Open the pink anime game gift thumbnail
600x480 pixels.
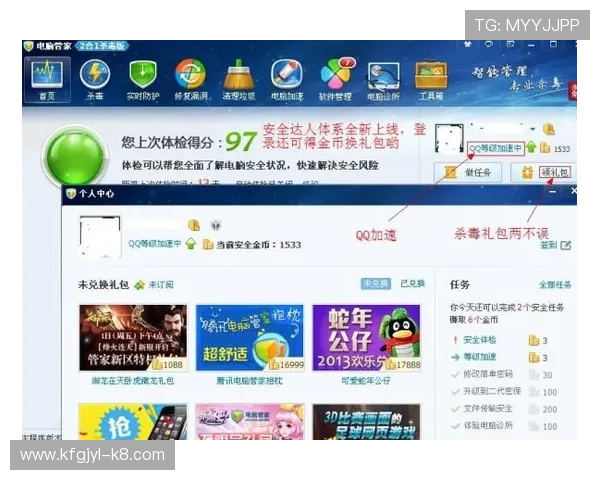[x=250, y=421]
